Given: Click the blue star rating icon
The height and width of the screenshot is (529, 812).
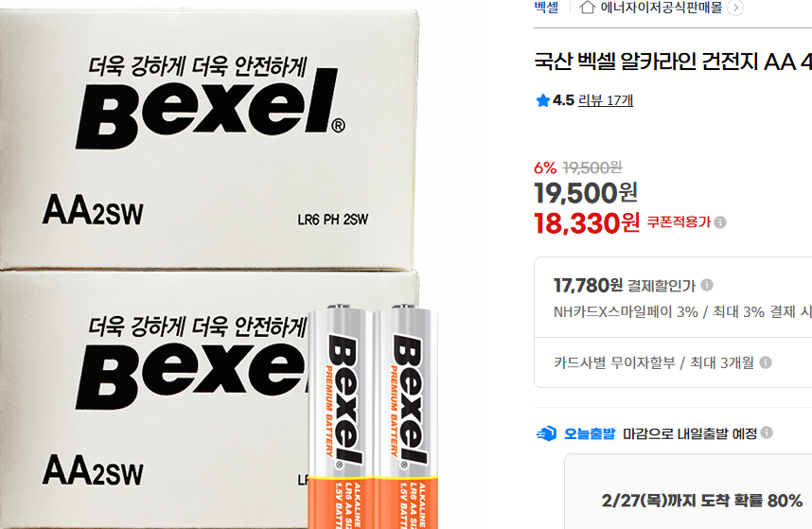Looking at the screenshot, I should [542, 100].
